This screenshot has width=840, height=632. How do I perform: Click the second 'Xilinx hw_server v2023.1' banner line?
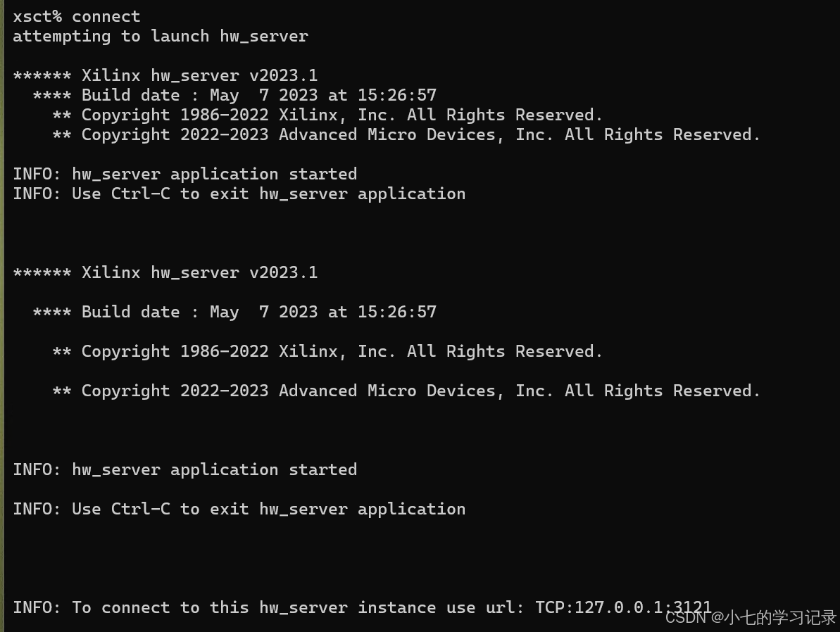165,272
